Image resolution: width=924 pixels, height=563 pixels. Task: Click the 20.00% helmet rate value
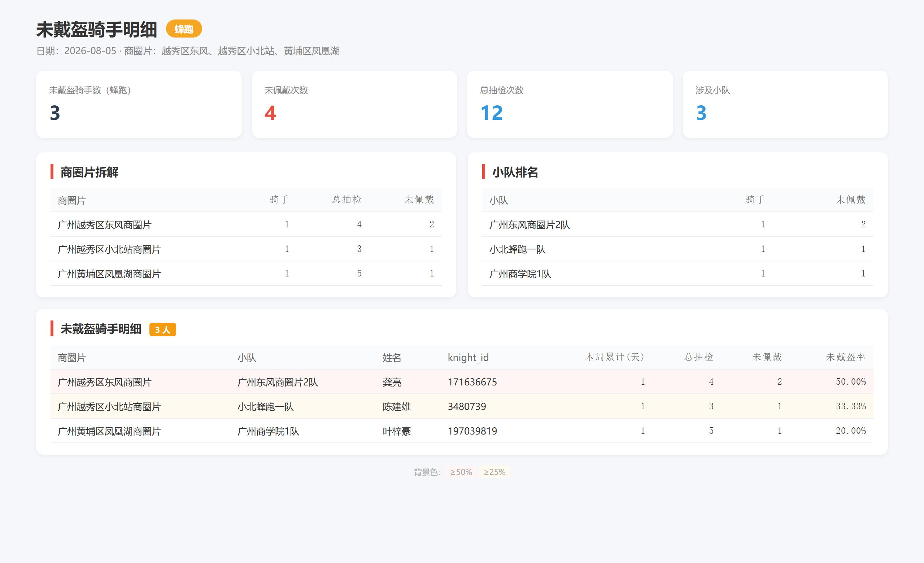[x=851, y=431]
